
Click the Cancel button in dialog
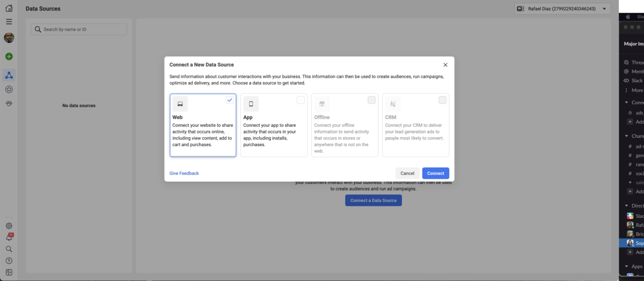pos(408,173)
